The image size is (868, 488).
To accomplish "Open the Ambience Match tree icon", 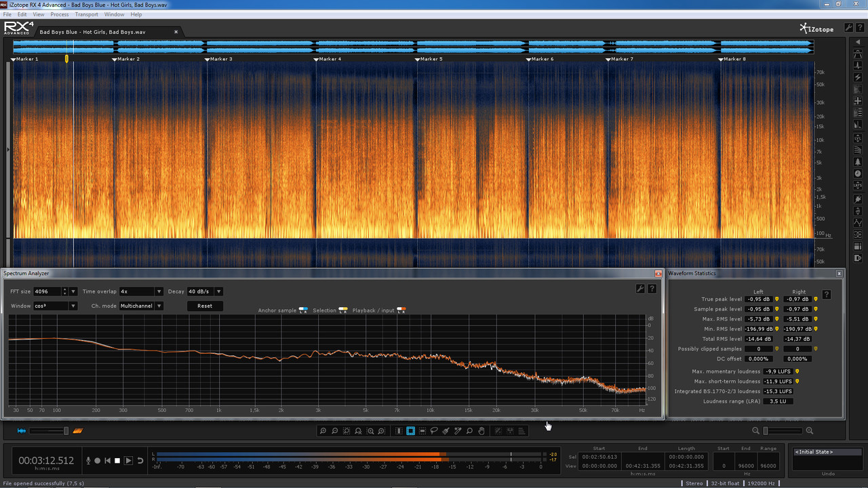I will [x=858, y=161].
